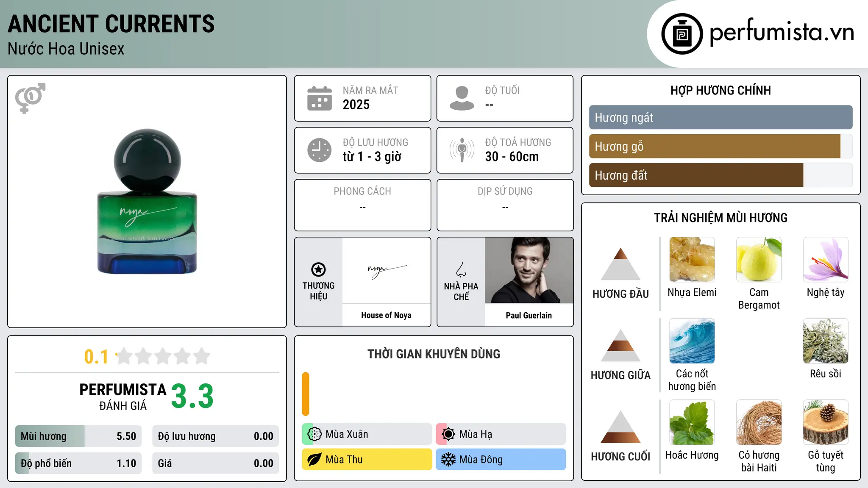868x488 pixels.
Task: Click the sillage projection icon
Action: coord(462,150)
